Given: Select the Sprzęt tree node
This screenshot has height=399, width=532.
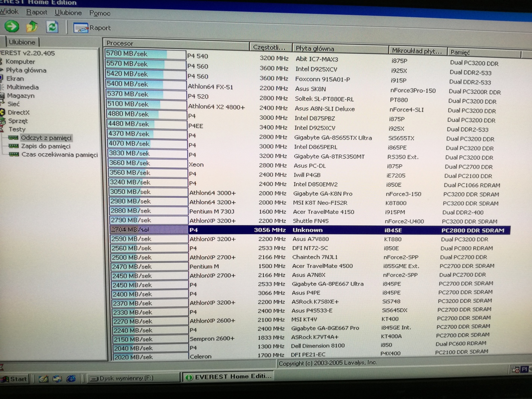Looking at the screenshot, I should (x=18, y=121).
